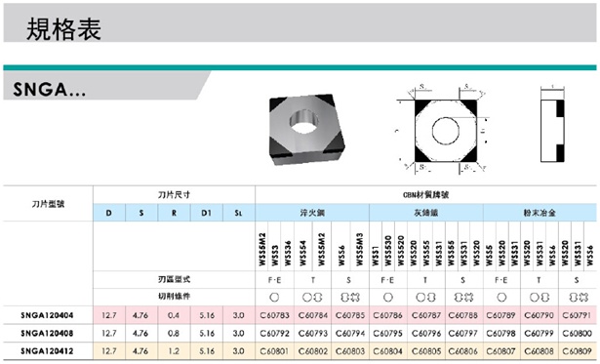The height and width of the screenshot is (364, 600).
Task: Click cutting condition symbols under 淬火鋼 T
Action: pyautogui.click(x=312, y=298)
